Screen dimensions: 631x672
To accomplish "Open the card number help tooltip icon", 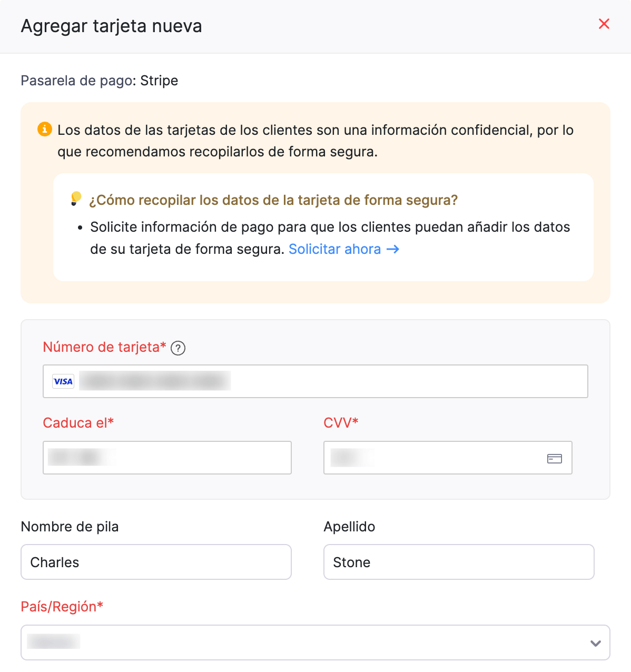I will [x=178, y=348].
